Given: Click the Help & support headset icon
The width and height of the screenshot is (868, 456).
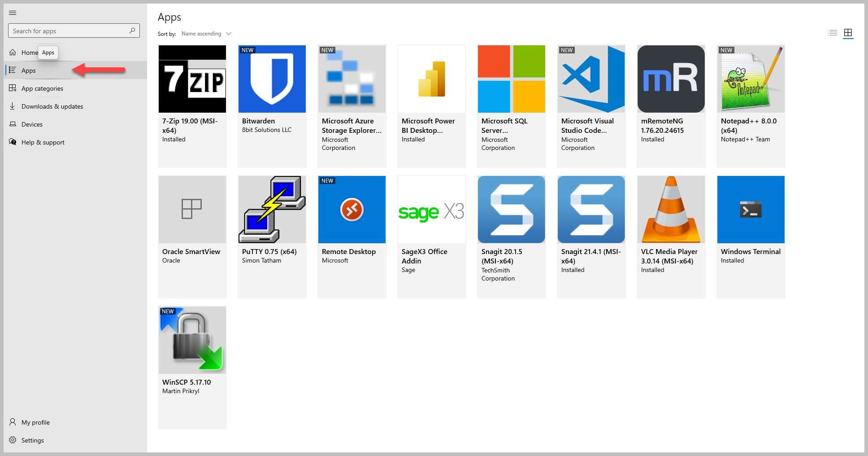Looking at the screenshot, I should (x=13, y=142).
